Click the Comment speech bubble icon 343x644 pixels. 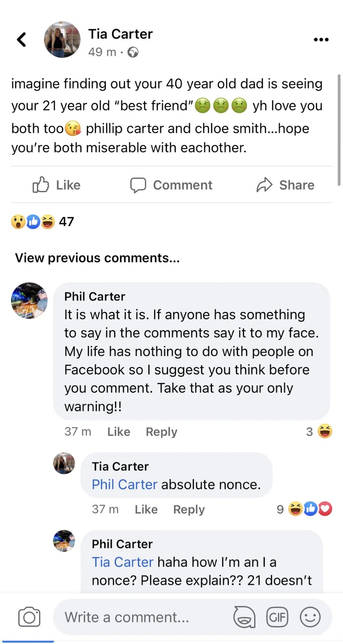pos(139,185)
